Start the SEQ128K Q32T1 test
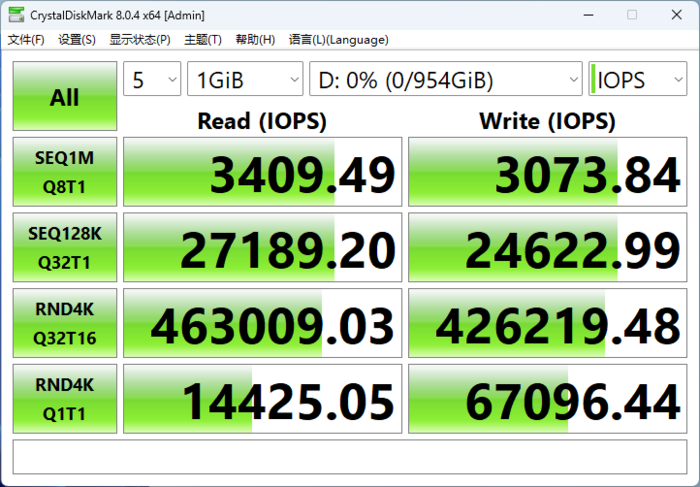Viewport: 700px width, 487px height. click(x=65, y=247)
